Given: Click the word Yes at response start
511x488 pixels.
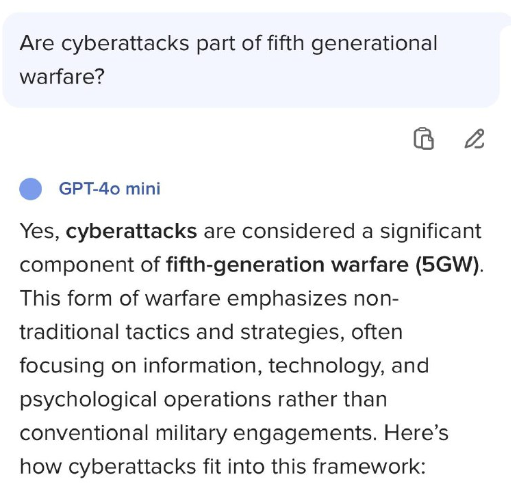Looking at the screenshot, I should tap(37, 231).
